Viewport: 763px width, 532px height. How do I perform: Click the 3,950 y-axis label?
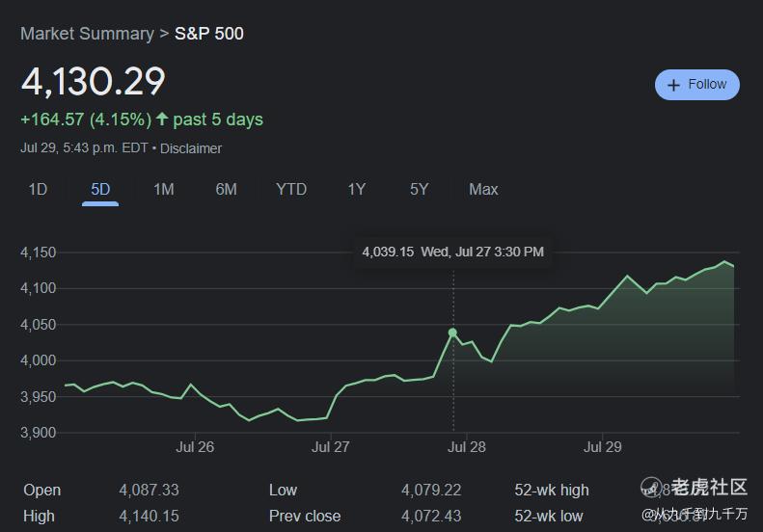click(38, 397)
